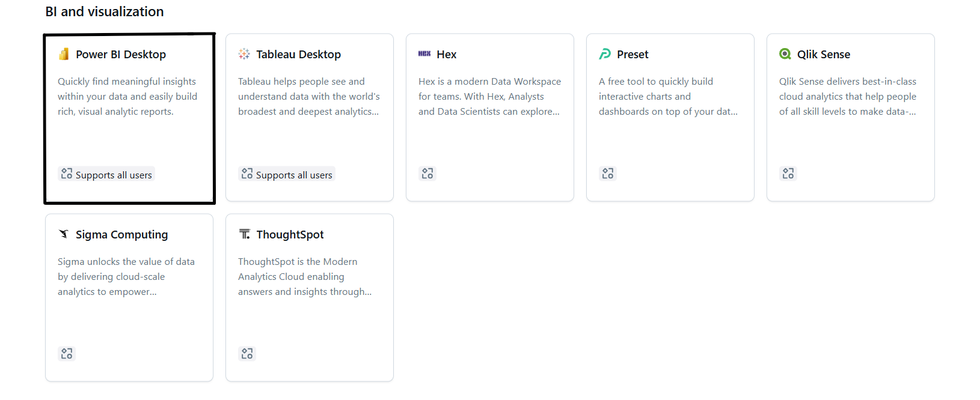Click the badge icon on Hex card
The height and width of the screenshot is (400, 980).
coord(427,174)
